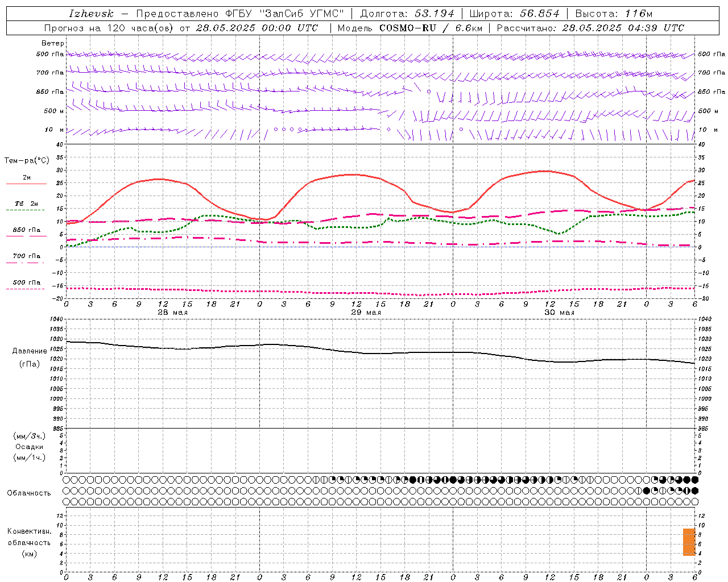Select the 'Долгота: 53.194' header field
Viewport: 728px width, 582px height.
407,14
